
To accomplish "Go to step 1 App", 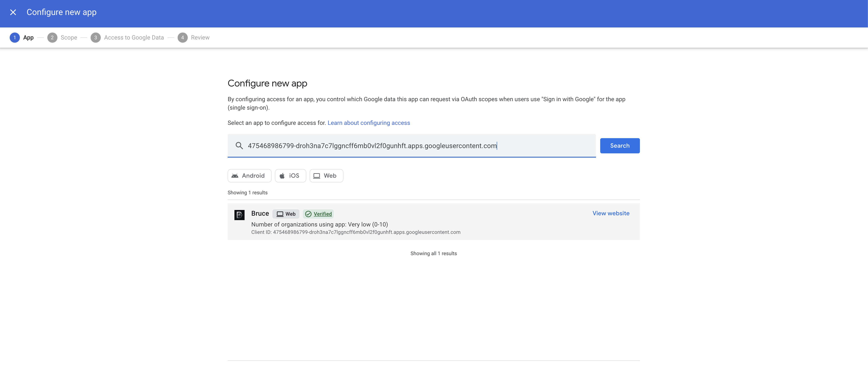I will coord(22,37).
